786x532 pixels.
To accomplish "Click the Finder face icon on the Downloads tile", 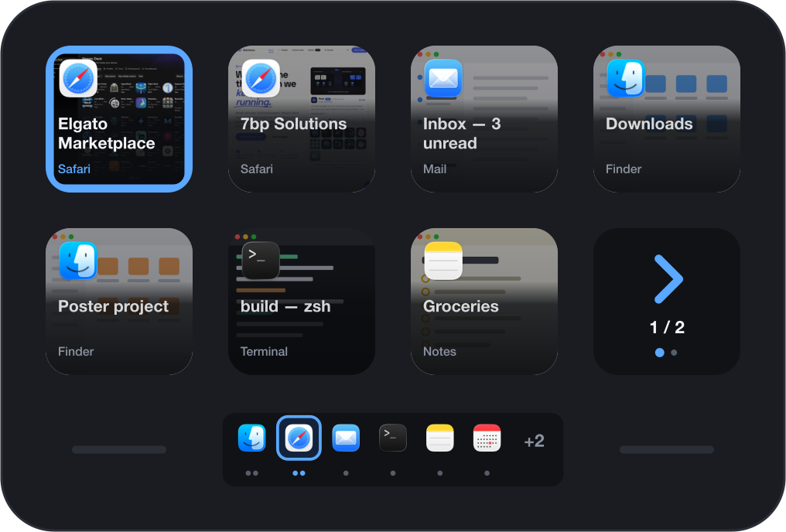I will [626, 78].
